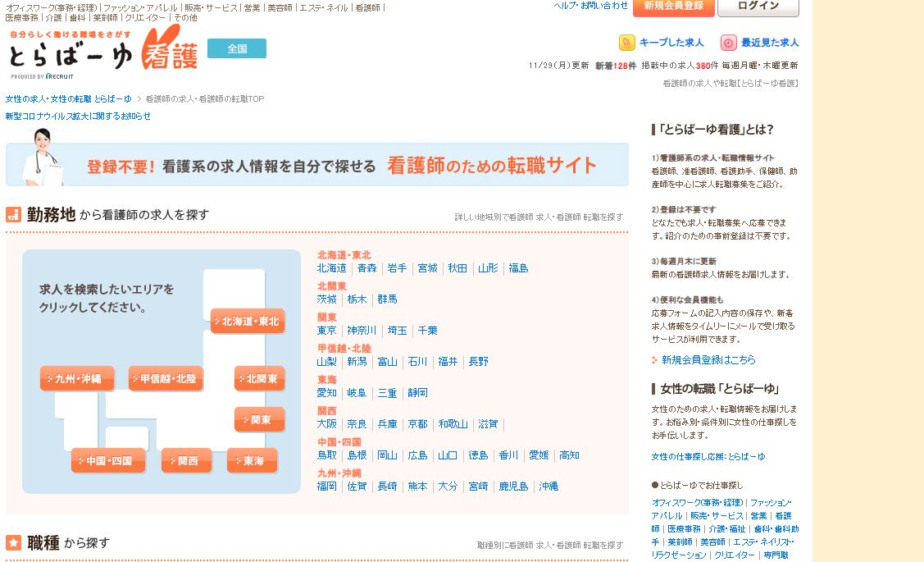Open the 新規会員登録はこちら sidebar link
The height and width of the screenshot is (562, 924).
[708, 359]
